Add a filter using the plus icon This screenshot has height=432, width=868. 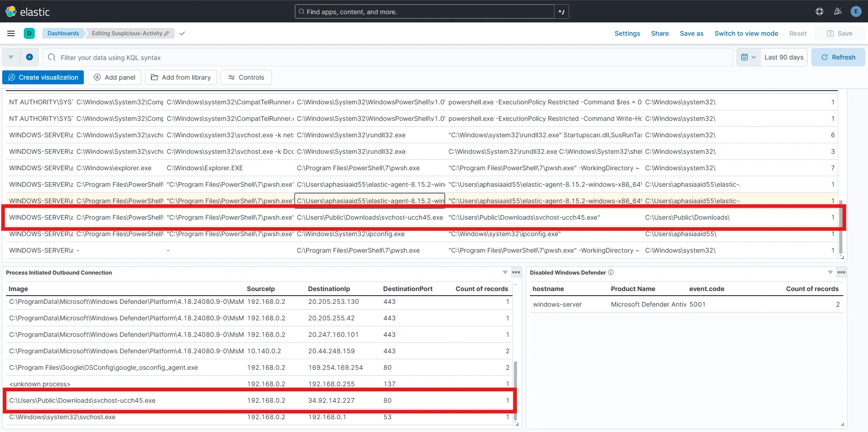click(30, 57)
